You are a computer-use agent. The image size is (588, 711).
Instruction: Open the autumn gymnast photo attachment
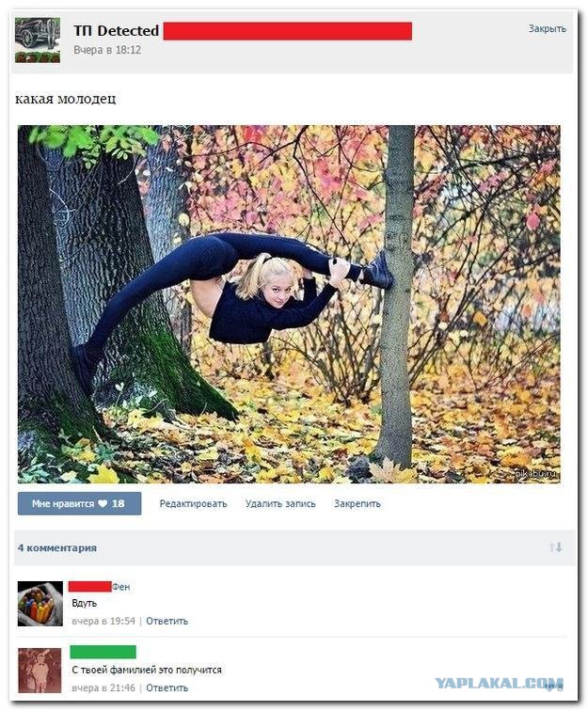[x=289, y=304]
